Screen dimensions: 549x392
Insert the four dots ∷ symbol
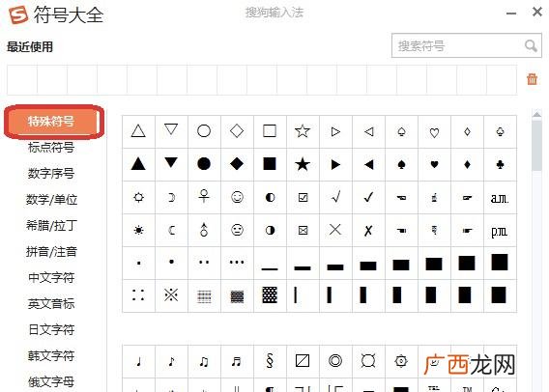click(138, 295)
